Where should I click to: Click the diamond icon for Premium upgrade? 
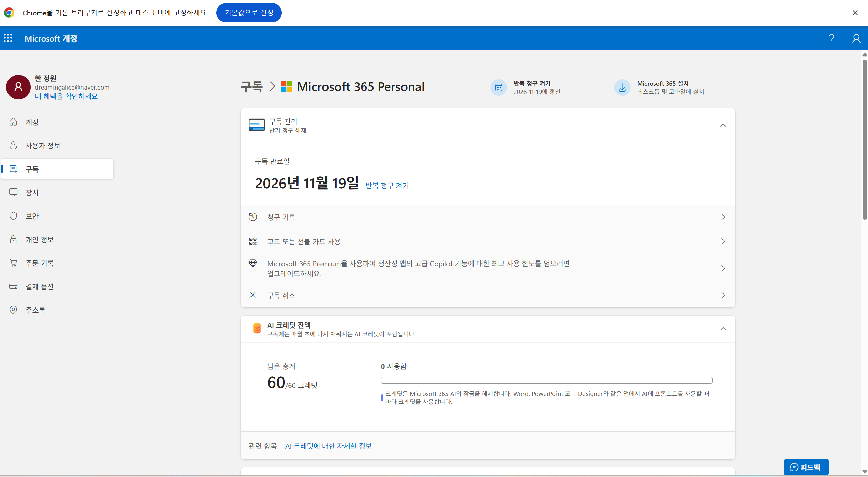pos(253,263)
